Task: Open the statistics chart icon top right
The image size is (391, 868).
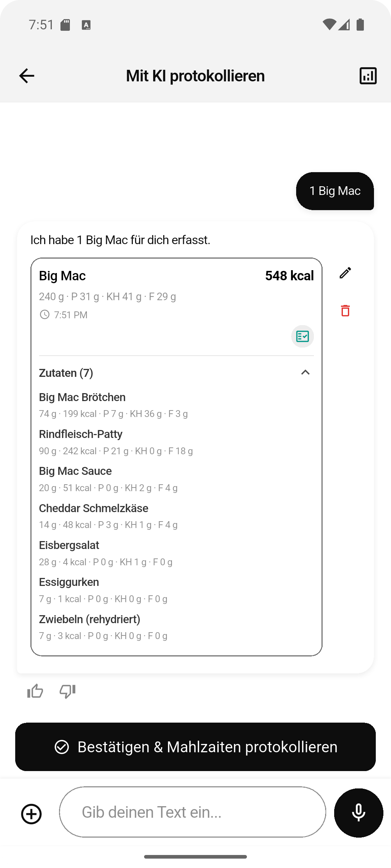Action: click(367, 75)
